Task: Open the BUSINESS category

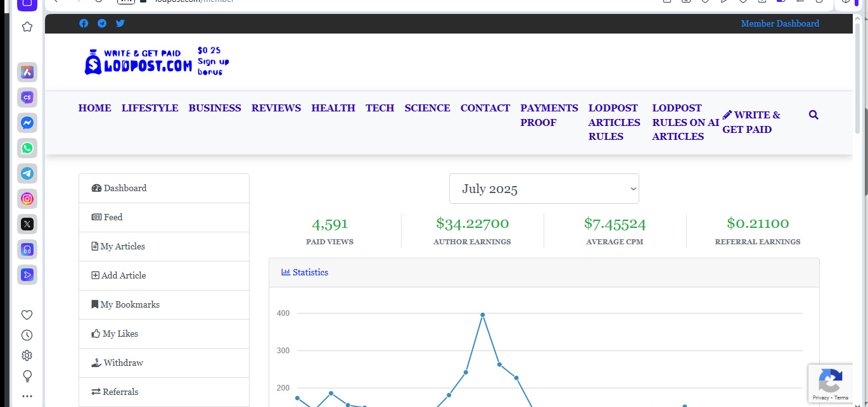Action: coord(215,108)
